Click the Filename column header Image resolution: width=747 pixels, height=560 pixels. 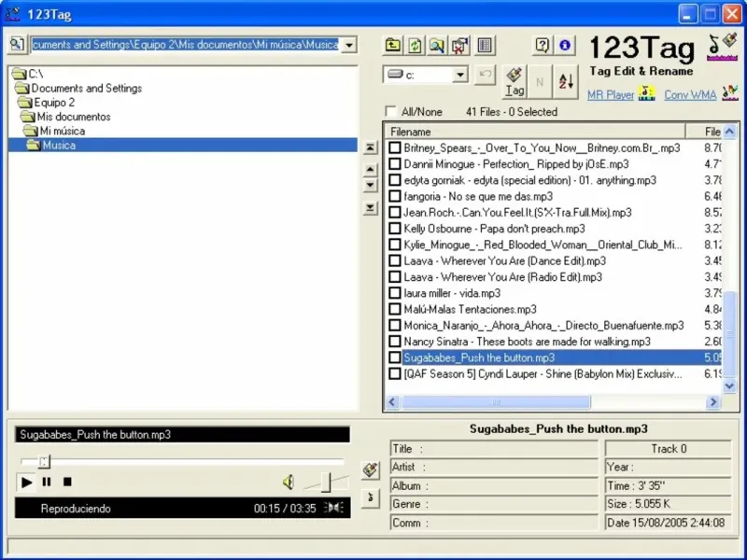pos(536,132)
